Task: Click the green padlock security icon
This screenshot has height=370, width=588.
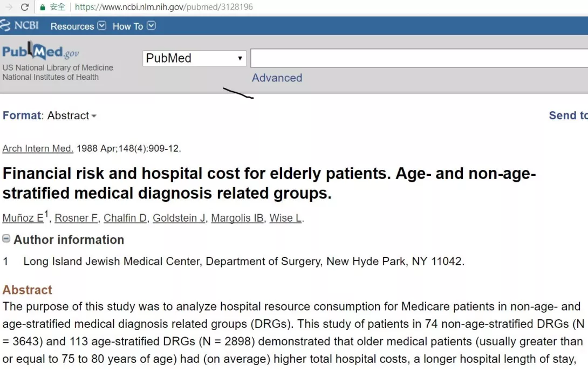Action: point(43,7)
